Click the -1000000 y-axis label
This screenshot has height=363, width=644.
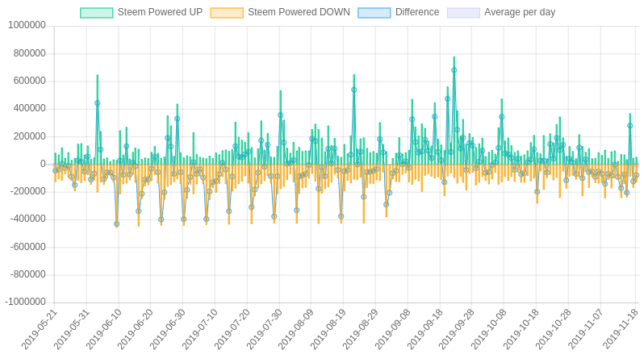(x=26, y=302)
